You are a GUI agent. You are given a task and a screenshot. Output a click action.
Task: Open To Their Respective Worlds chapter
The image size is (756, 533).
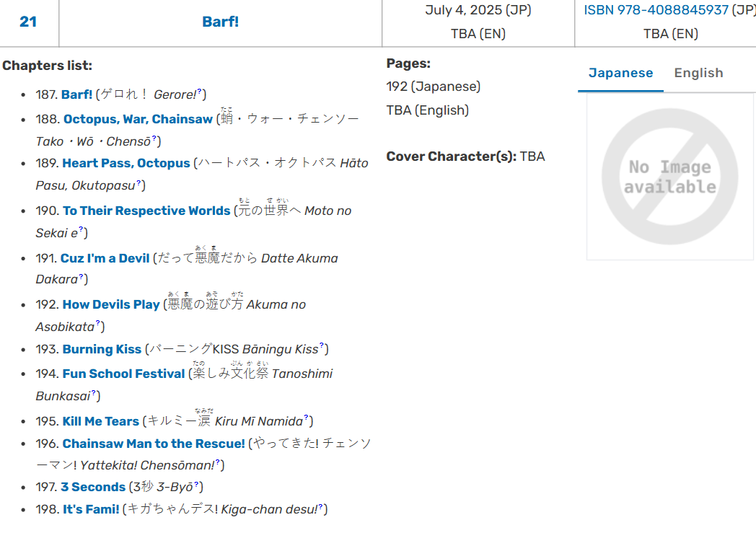(146, 211)
